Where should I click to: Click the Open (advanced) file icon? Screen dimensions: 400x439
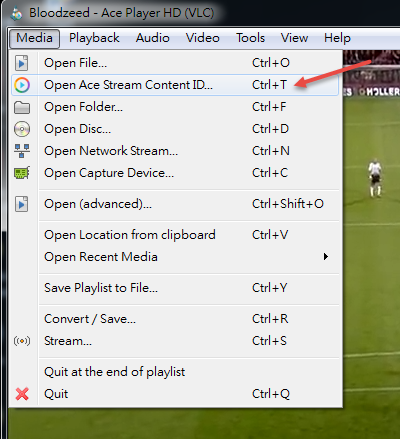[x=22, y=204]
